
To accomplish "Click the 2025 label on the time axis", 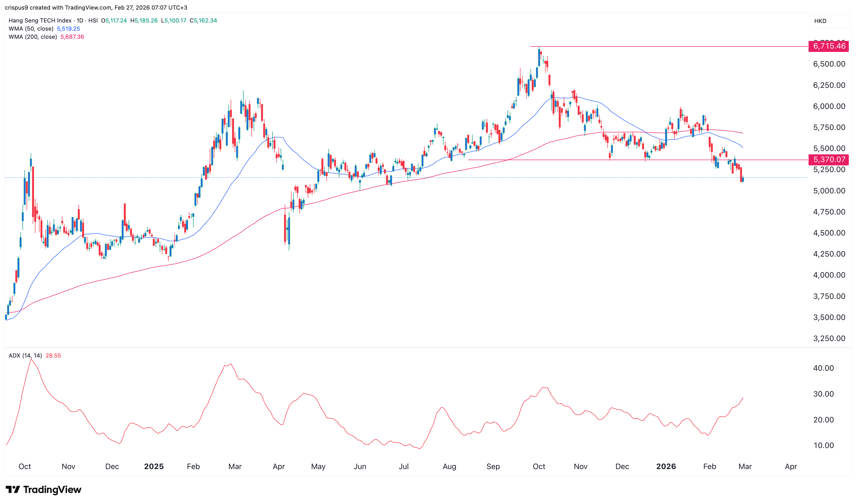I will pyautogui.click(x=154, y=467).
